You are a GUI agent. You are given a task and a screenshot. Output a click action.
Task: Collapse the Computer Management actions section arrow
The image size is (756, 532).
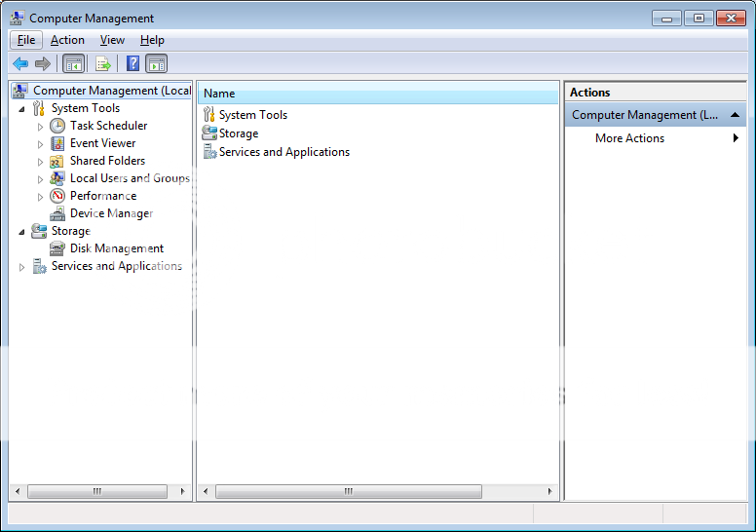click(x=735, y=115)
